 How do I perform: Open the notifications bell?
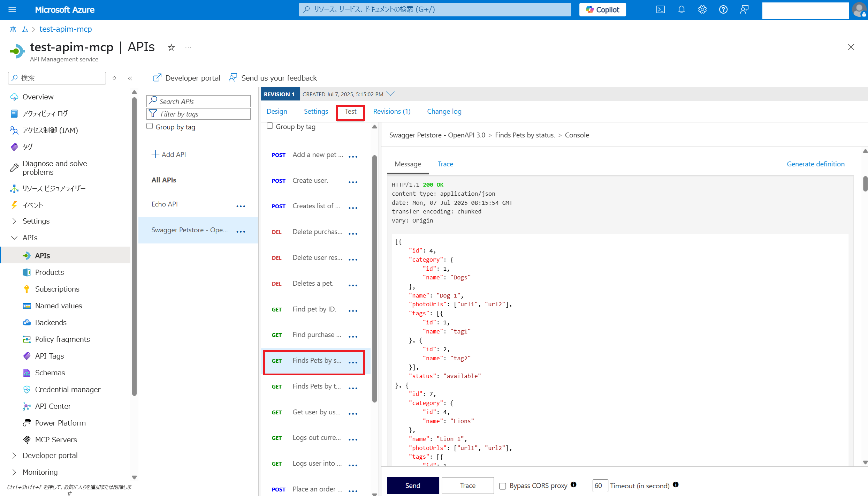click(682, 9)
